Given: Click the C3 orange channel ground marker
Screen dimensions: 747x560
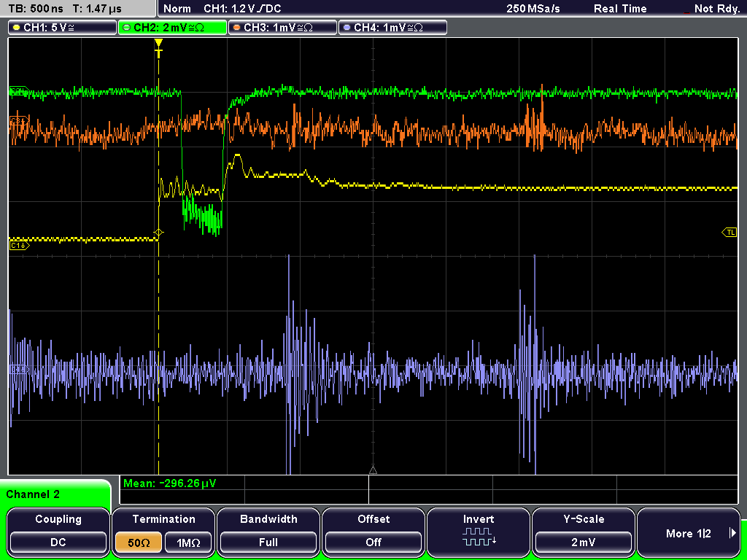Looking at the screenshot, I should click(x=18, y=120).
